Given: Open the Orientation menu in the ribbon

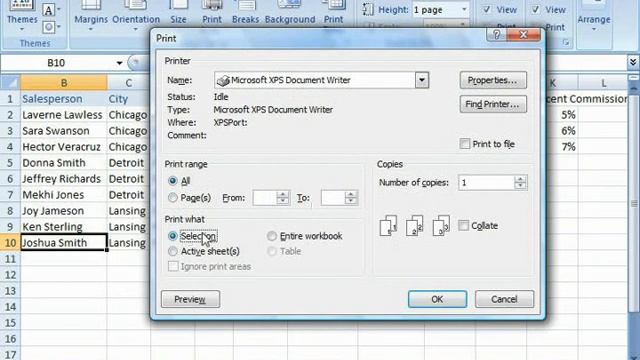Looking at the screenshot, I should pyautogui.click(x=136, y=17).
